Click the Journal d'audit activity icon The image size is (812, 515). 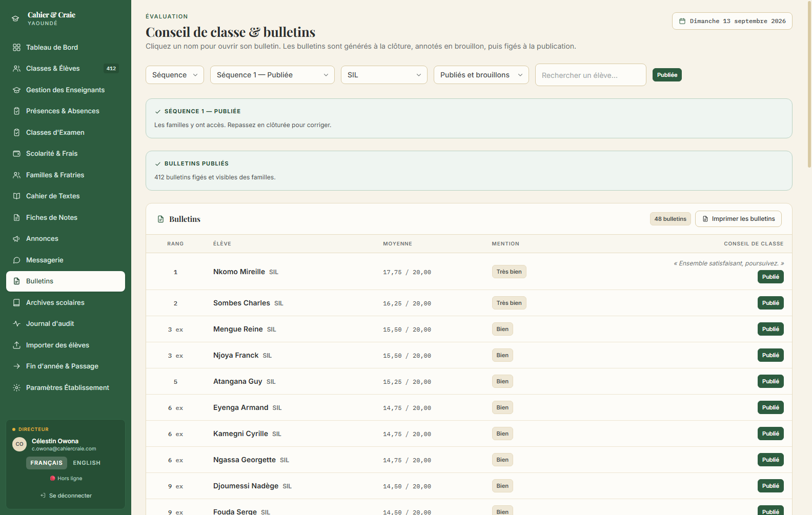tap(16, 324)
